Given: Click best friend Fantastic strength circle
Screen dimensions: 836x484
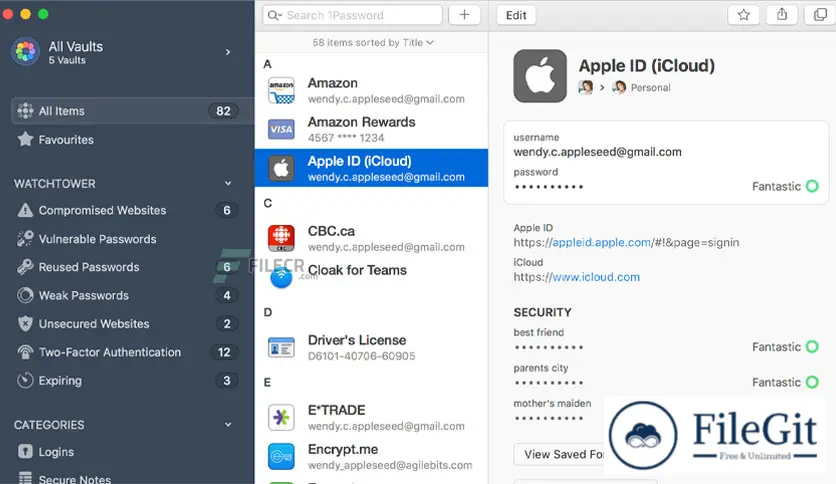Looking at the screenshot, I should pos(812,346).
